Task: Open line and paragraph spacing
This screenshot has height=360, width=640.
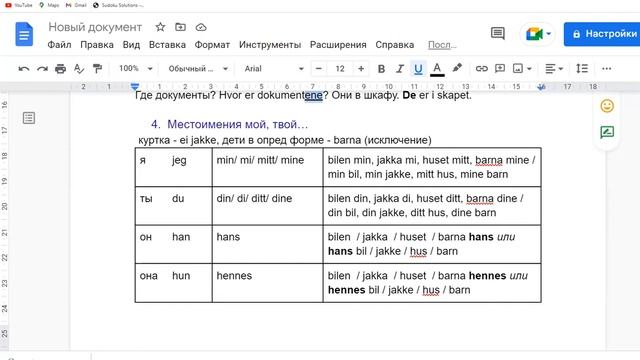Action: [x=582, y=69]
